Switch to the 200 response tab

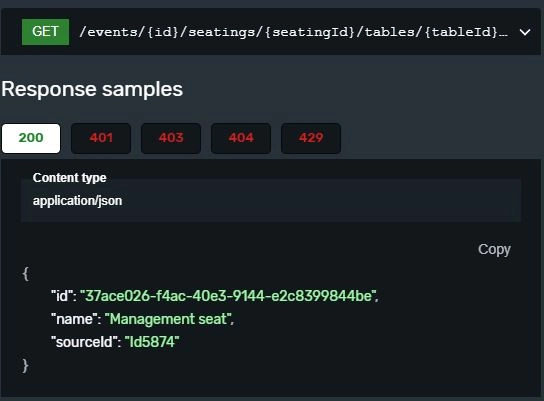[x=31, y=138]
